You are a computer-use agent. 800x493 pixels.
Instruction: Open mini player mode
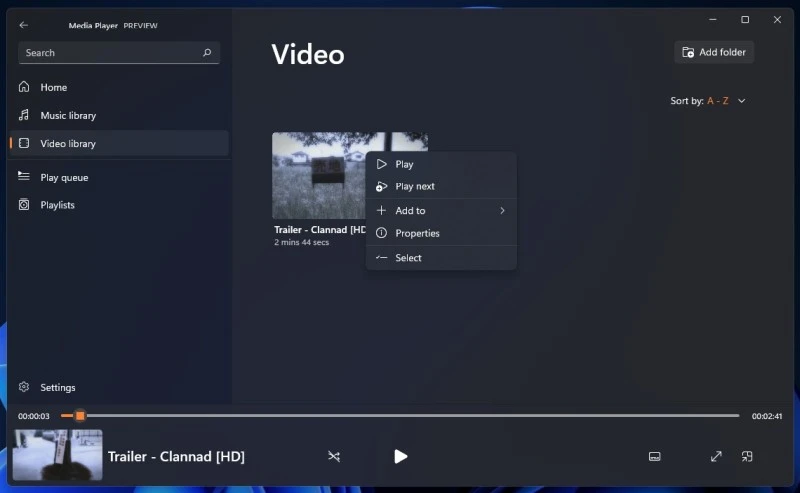[x=747, y=456]
